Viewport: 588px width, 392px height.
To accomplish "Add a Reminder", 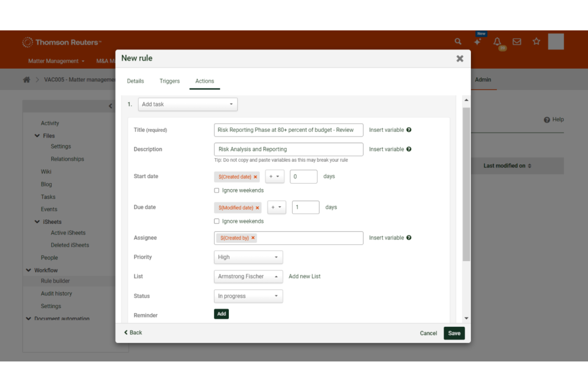I will tap(221, 314).
